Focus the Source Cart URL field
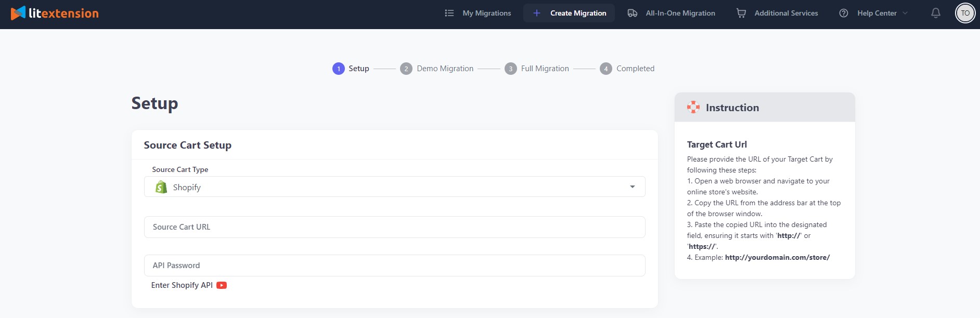Image resolution: width=980 pixels, height=318 pixels. (x=394, y=227)
